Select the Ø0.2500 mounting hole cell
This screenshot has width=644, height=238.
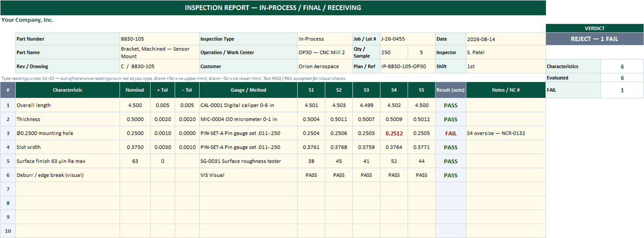point(67,133)
